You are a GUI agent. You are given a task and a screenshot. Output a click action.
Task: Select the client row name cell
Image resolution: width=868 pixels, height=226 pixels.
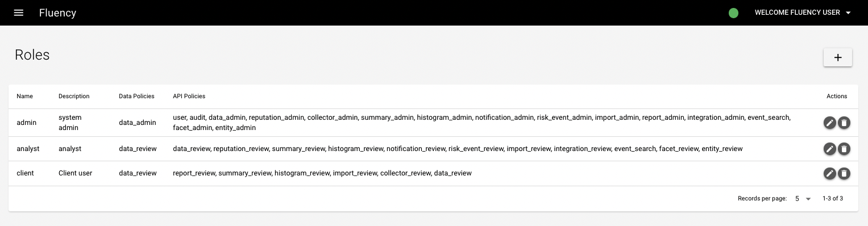pos(26,173)
